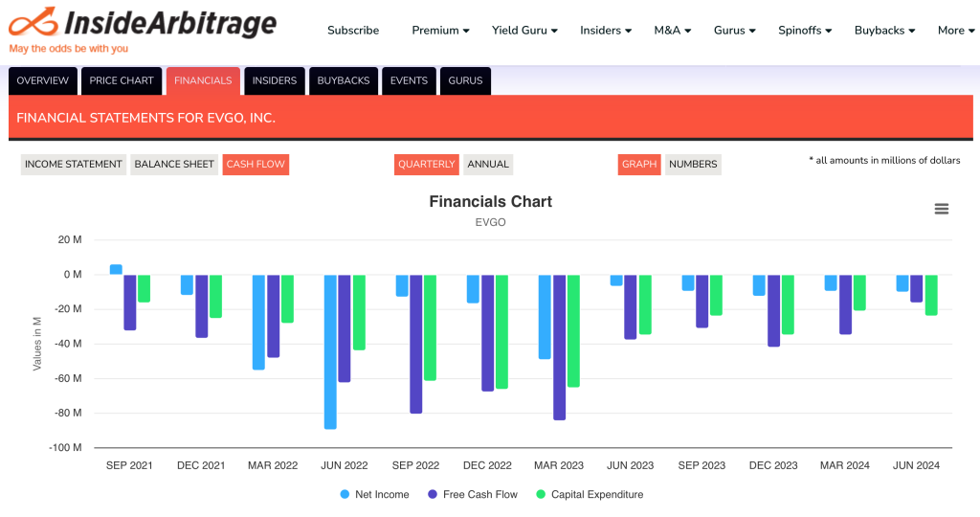
Task: Show the Income Statement
Action: (73, 165)
